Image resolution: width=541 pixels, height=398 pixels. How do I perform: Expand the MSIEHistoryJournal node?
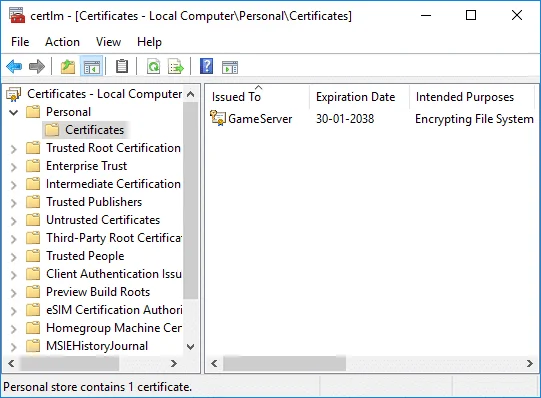click(13, 347)
